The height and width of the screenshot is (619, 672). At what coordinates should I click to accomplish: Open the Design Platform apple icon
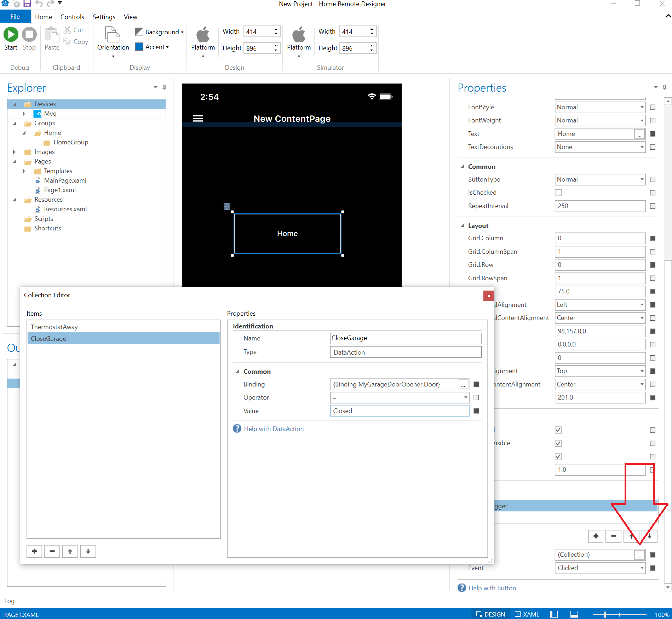point(203,34)
